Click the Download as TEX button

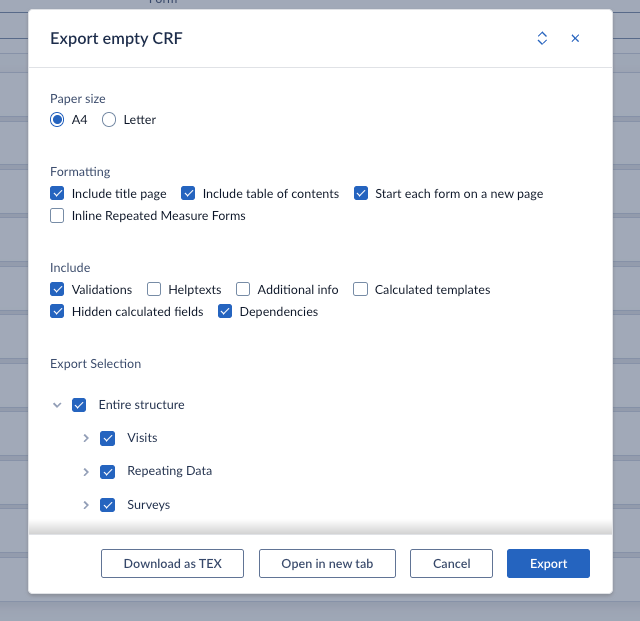point(172,564)
